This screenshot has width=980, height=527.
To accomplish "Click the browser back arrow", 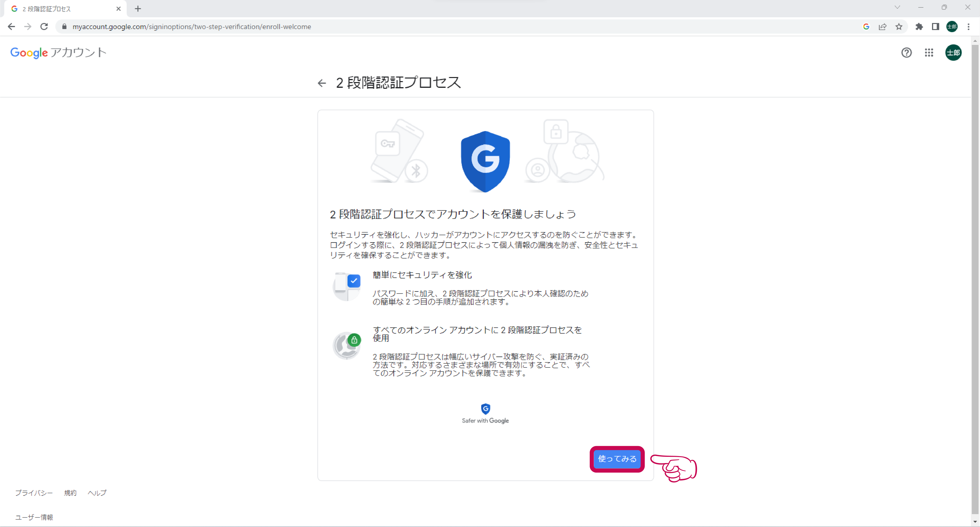I will pos(11,27).
